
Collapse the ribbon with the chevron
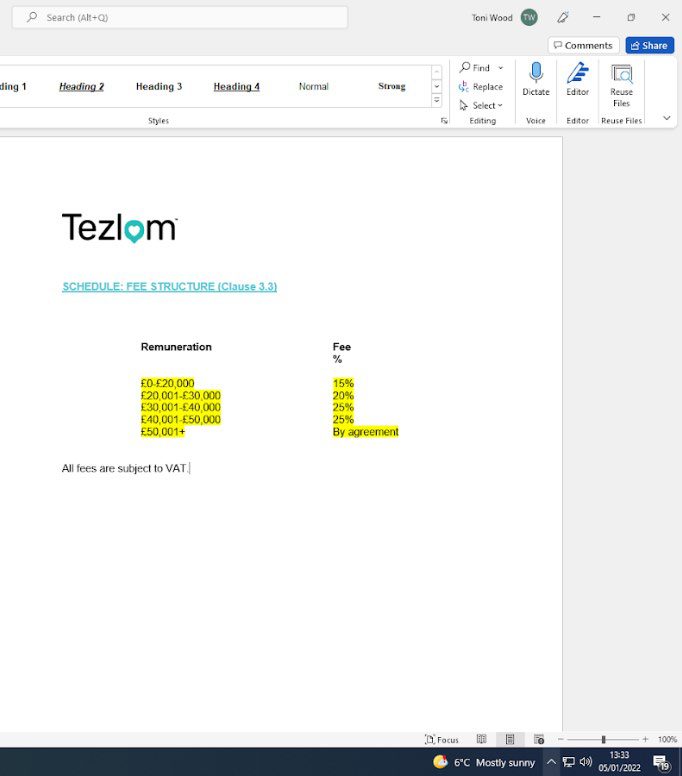click(x=667, y=118)
